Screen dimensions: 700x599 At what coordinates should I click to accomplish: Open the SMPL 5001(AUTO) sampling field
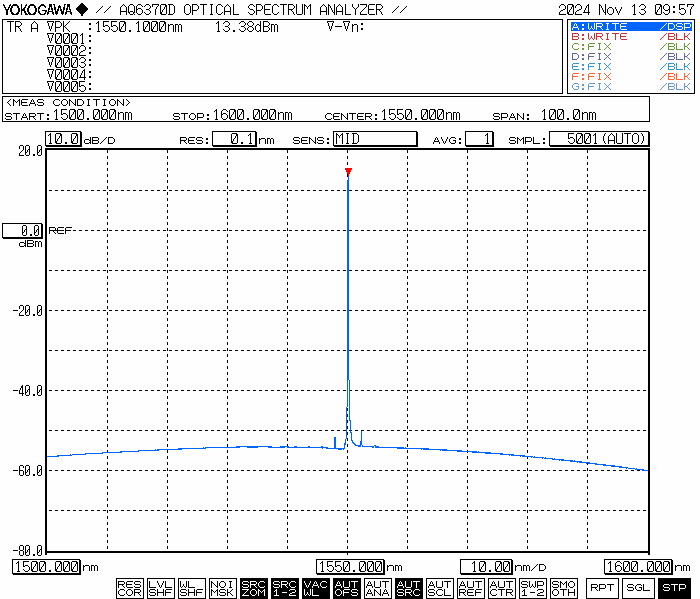pos(599,139)
